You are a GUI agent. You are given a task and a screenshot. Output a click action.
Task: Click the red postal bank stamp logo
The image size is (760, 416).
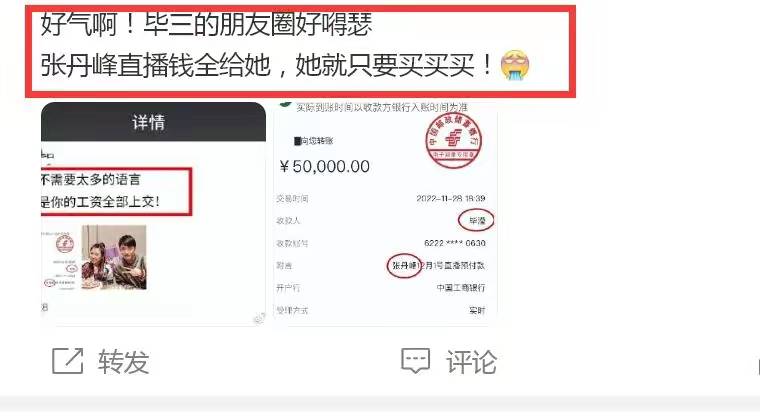tap(454, 141)
